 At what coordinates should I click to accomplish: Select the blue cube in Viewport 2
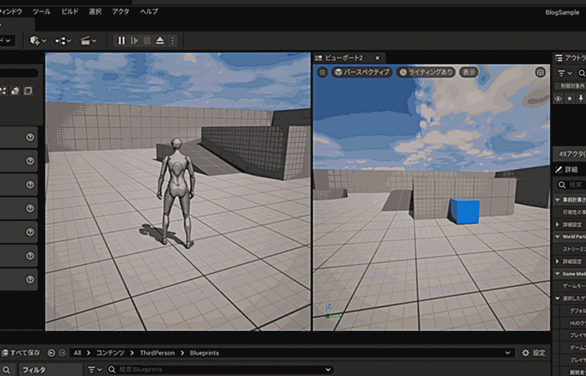[x=465, y=211]
